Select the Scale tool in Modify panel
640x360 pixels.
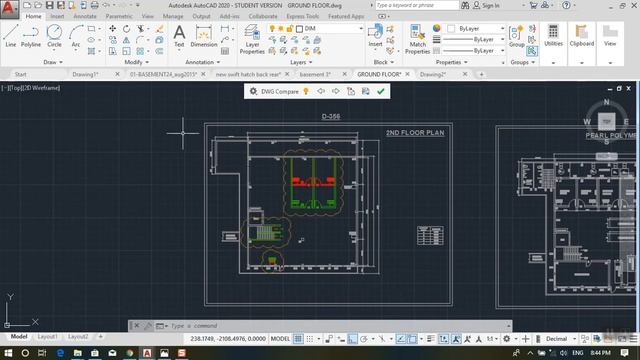127,51
